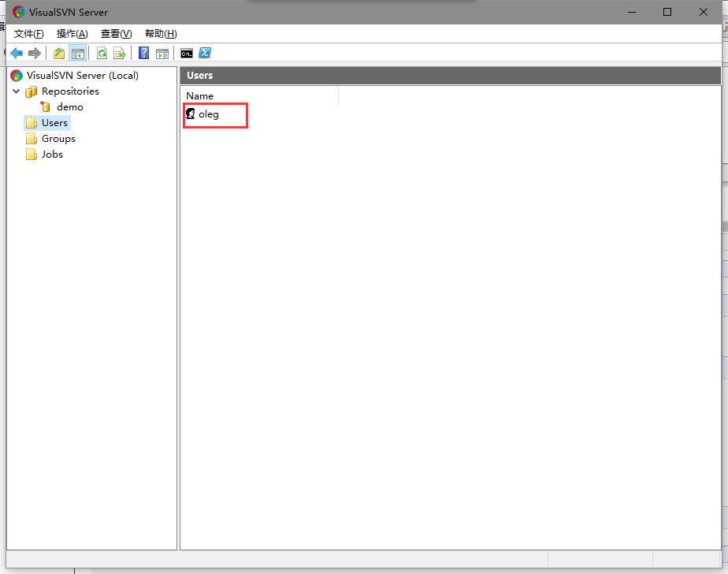Refresh the view using the green refresh icon
728x574 pixels.
[102, 54]
